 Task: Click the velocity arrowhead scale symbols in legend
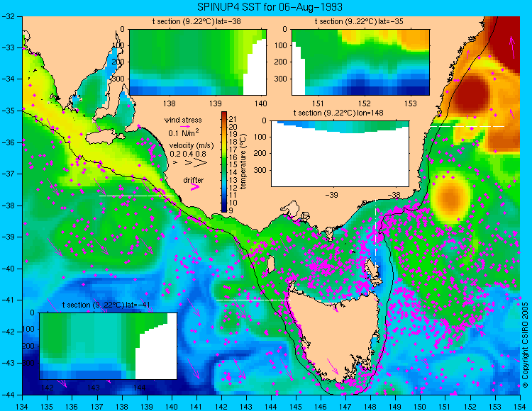point(192,163)
